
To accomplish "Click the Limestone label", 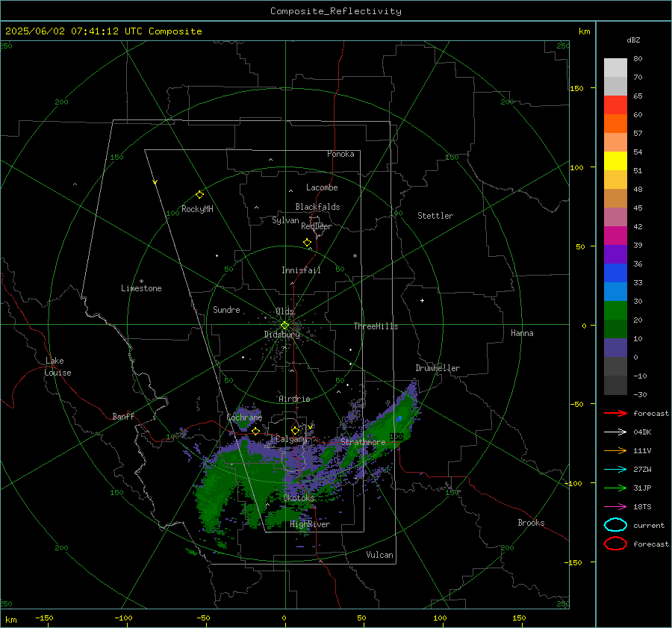I will (141, 288).
